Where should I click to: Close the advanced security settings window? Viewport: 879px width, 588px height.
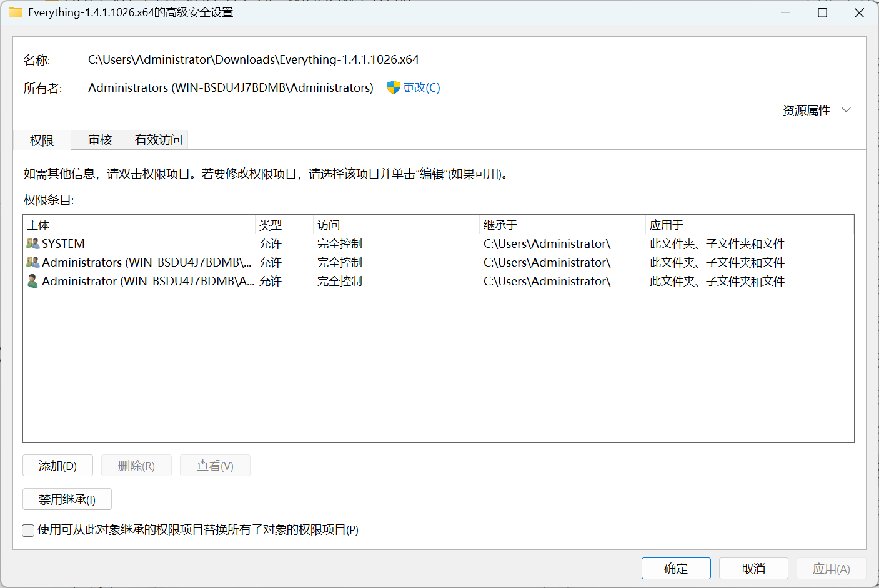click(860, 12)
